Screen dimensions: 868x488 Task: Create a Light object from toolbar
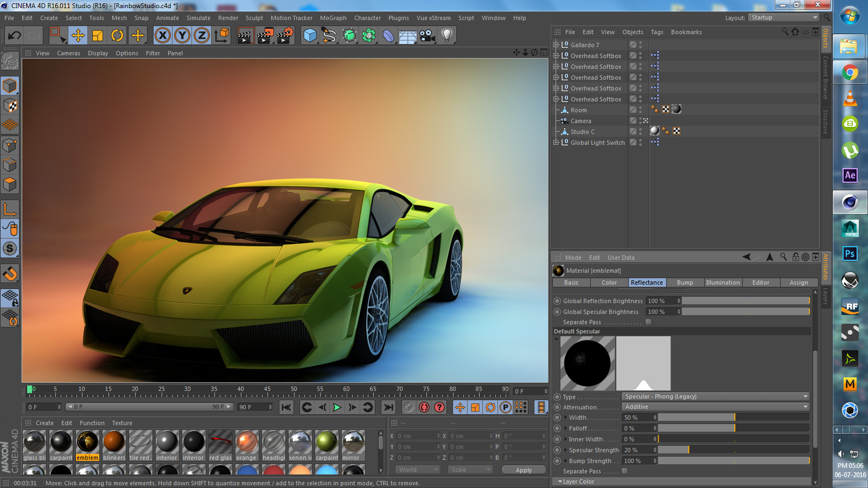click(446, 35)
